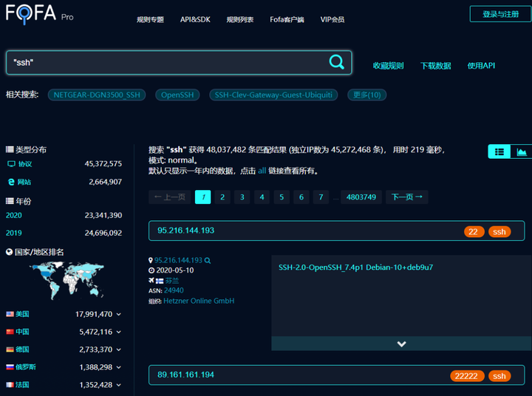Click the United States flag icon

click(10, 314)
